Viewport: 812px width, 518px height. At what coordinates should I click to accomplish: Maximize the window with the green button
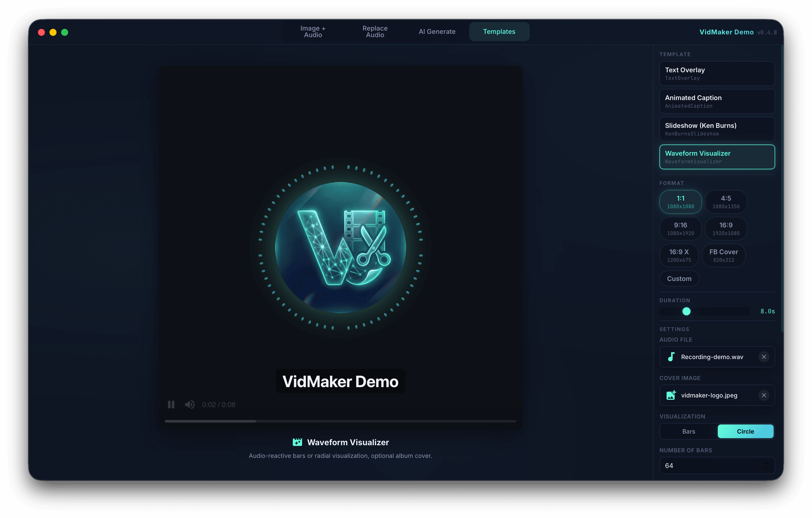65,32
